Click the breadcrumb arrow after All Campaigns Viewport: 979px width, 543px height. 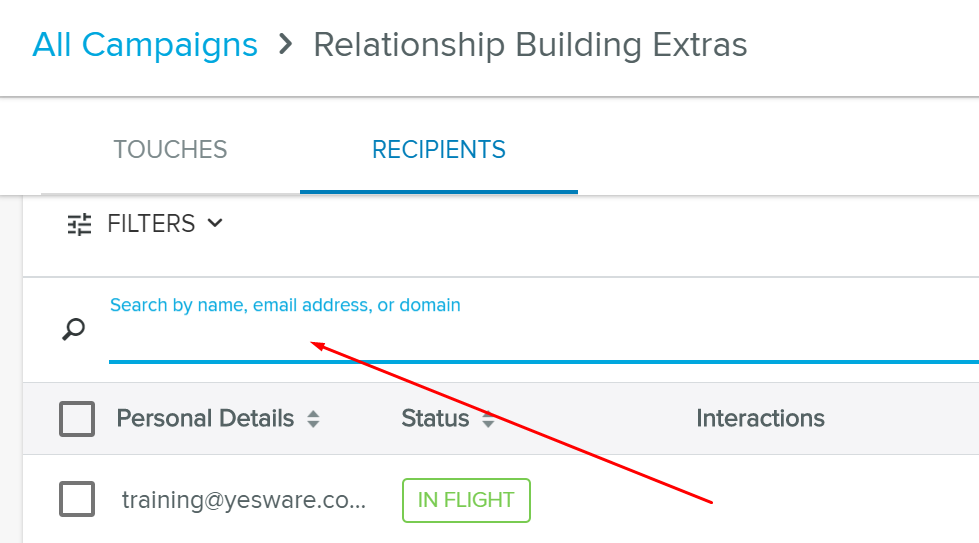coord(286,45)
